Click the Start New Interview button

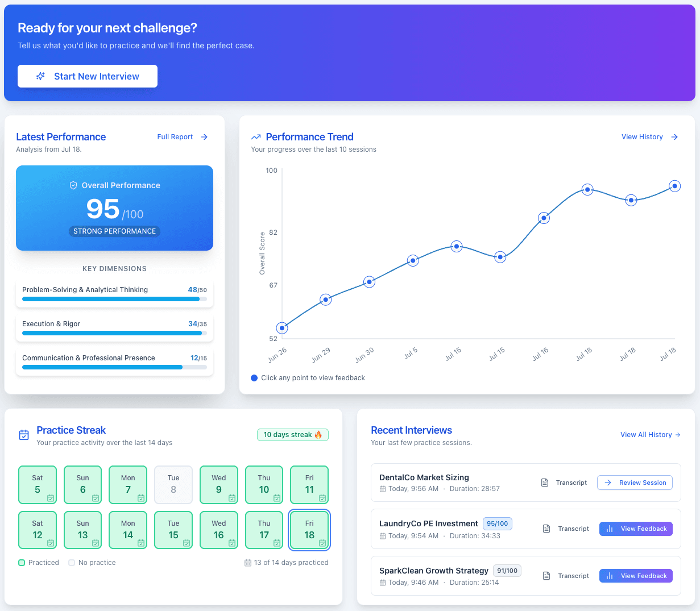click(x=87, y=76)
